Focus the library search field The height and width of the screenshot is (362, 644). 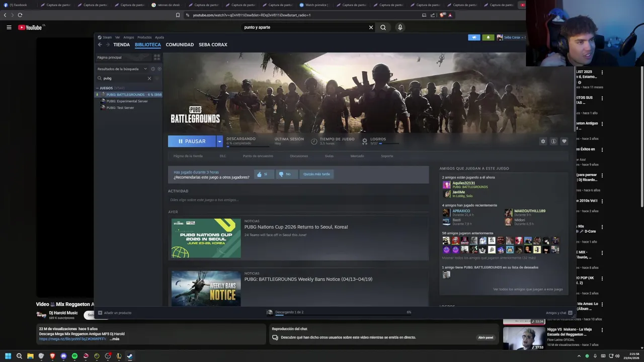pos(124,78)
